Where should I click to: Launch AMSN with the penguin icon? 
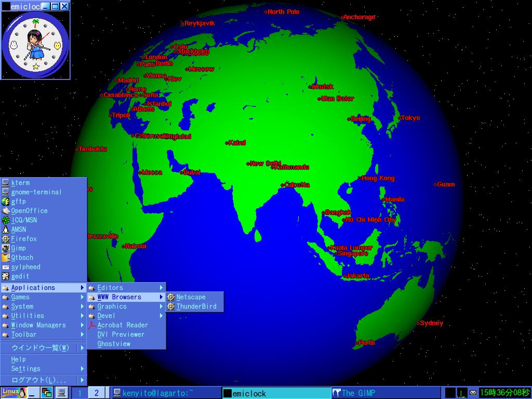tap(19, 230)
